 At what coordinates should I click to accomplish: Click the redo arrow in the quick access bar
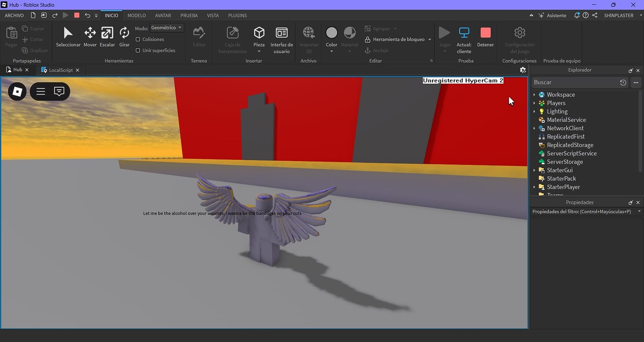55,15
